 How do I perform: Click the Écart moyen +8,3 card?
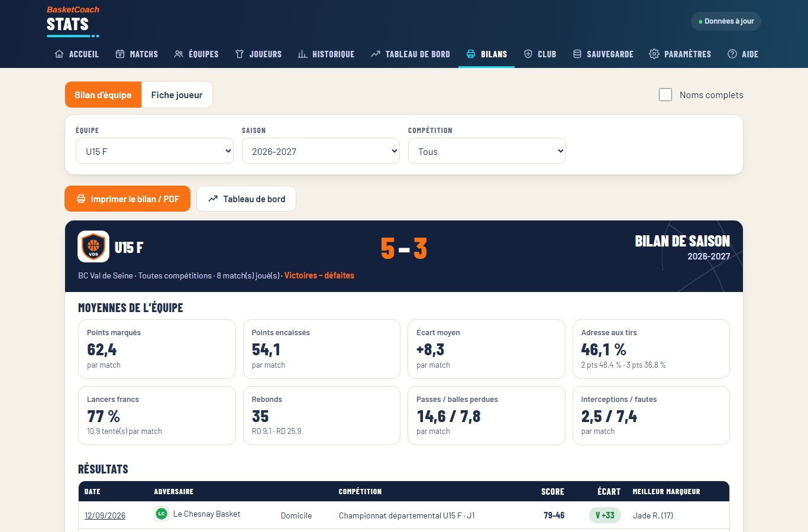[486, 349]
